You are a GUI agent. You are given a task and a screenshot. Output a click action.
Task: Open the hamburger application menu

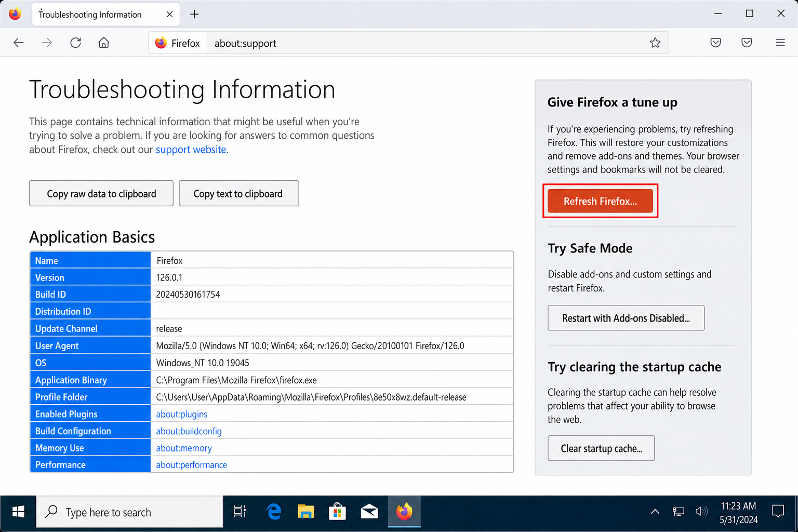click(780, 43)
